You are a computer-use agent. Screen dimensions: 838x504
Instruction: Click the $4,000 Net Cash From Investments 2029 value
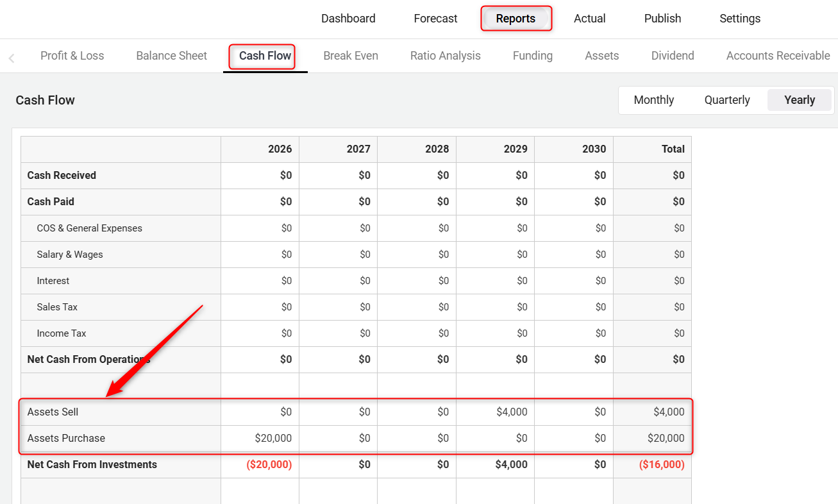pyautogui.click(x=511, y=464)
